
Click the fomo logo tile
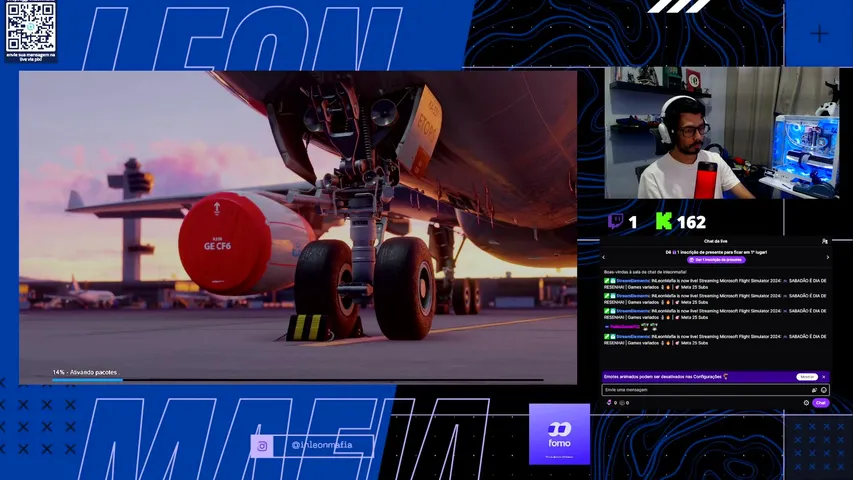click(559, 434)
